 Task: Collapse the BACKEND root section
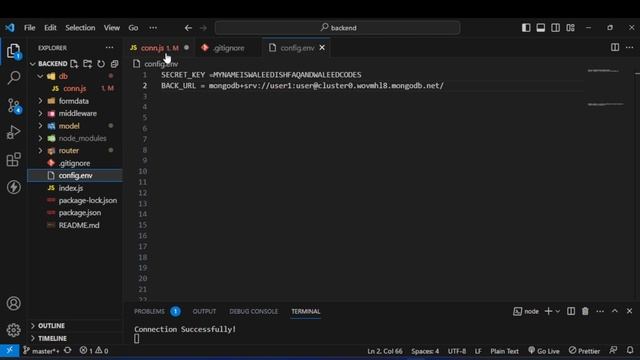pyautogui.click(x=32, y=64)
